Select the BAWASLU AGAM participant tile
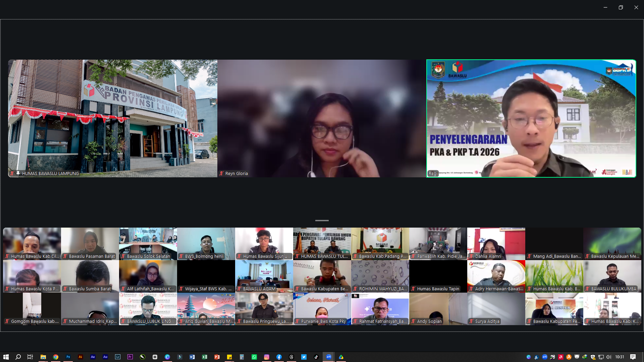 [264, 276]
